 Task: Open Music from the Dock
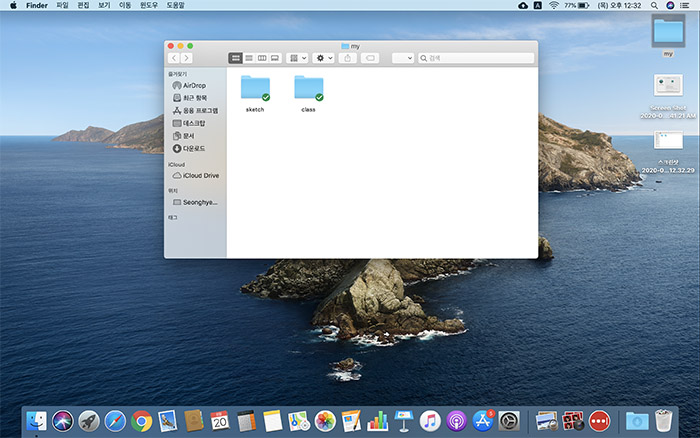(430, 421)
